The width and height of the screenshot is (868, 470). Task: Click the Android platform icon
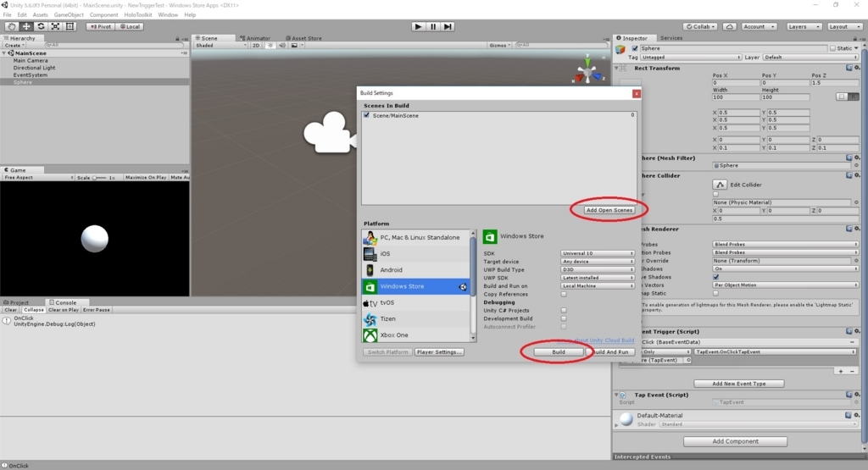[370, 270]
